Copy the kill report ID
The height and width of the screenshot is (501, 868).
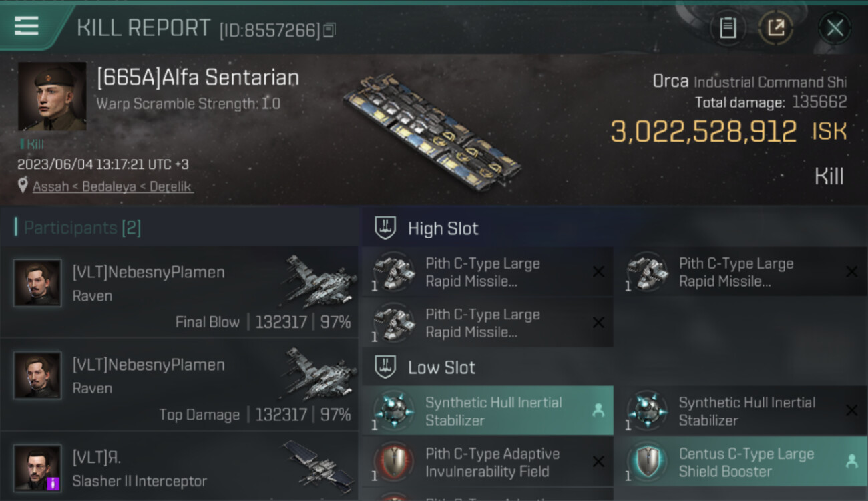pyautogui.click(x=329, y=30)
